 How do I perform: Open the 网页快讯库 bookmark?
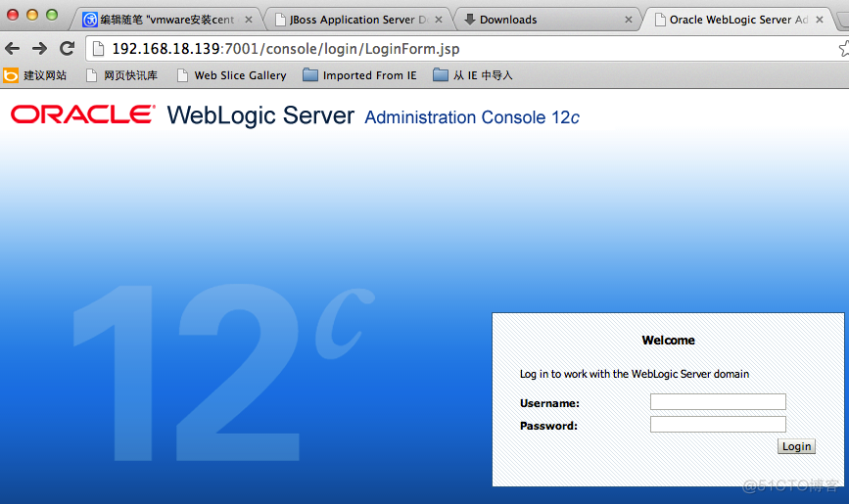click(x=122, y=75)
